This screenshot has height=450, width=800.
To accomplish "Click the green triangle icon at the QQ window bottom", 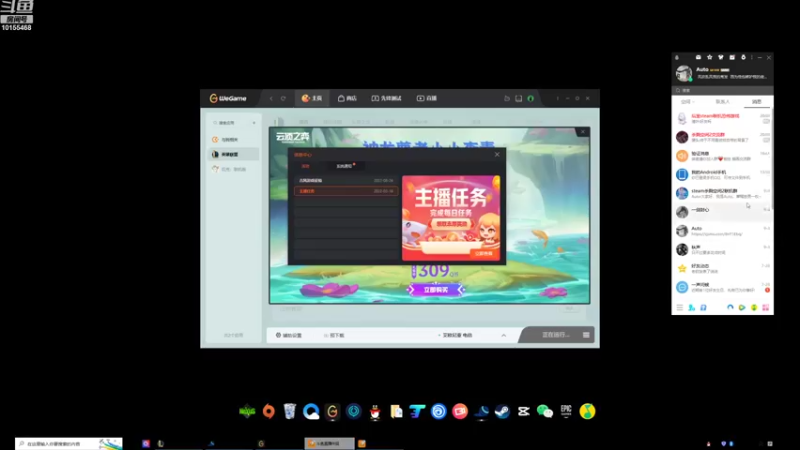I will pyautogui.click(x=742, y=308).
